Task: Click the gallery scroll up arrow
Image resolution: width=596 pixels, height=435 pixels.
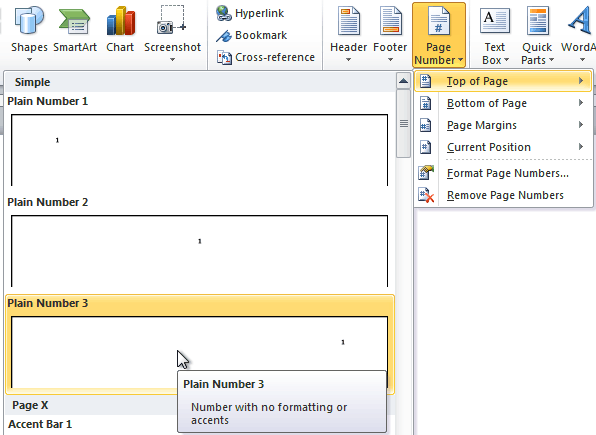Action: tap(403, 81)
